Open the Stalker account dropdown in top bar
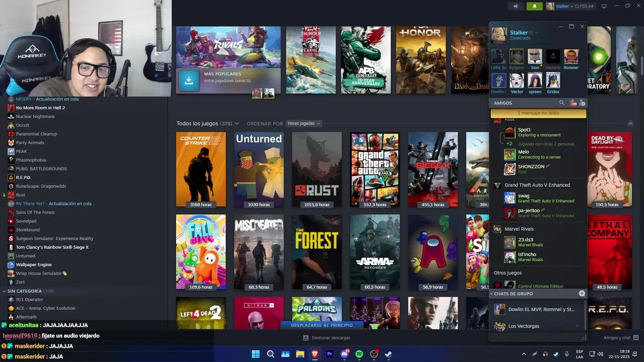The image size is (644, 362). [x=563, y=6]
